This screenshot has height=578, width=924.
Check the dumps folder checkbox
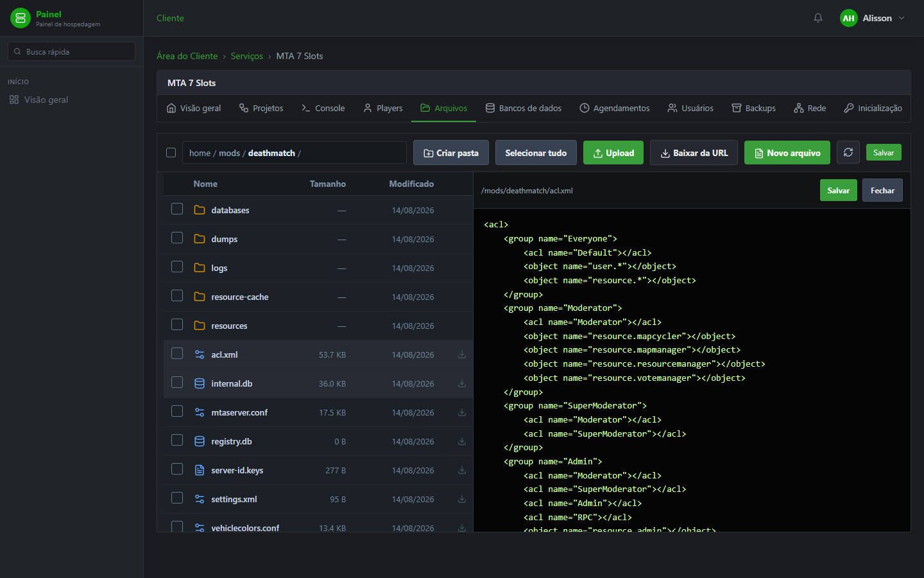point(177,238)
